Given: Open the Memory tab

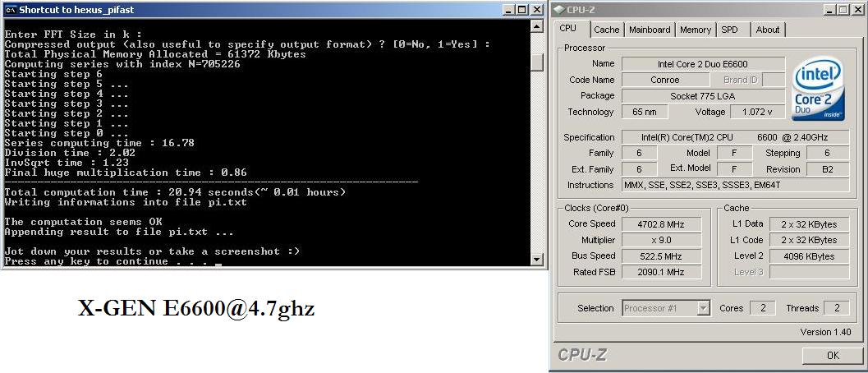Looking at the screenshot, I should click(696, 30).
